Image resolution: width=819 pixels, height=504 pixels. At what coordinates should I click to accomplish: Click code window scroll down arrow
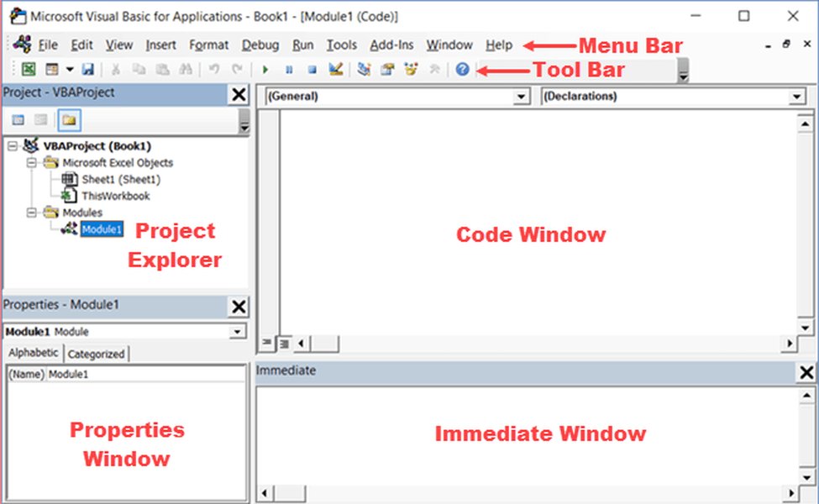pos(805,328)
